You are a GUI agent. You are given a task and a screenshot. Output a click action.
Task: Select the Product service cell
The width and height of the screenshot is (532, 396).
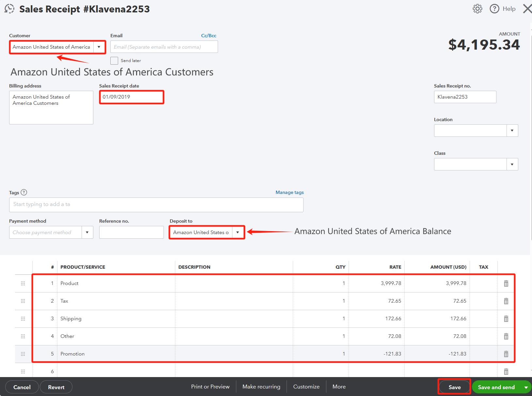(x=116, y=283)
